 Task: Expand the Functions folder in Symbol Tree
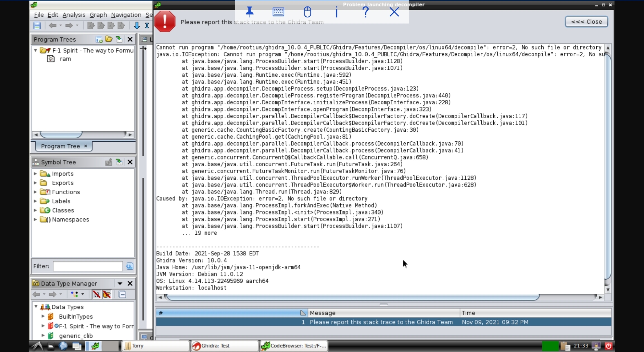pos(35,192)
